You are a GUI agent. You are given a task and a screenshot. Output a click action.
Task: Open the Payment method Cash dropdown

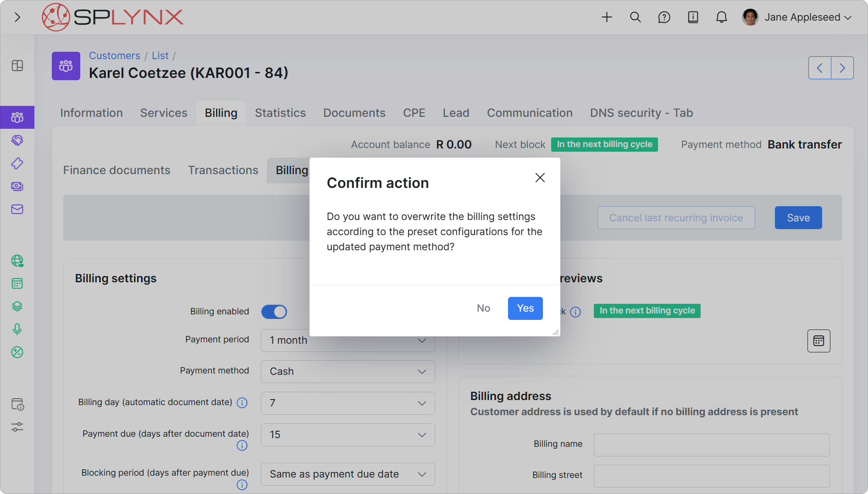[348, 372]
